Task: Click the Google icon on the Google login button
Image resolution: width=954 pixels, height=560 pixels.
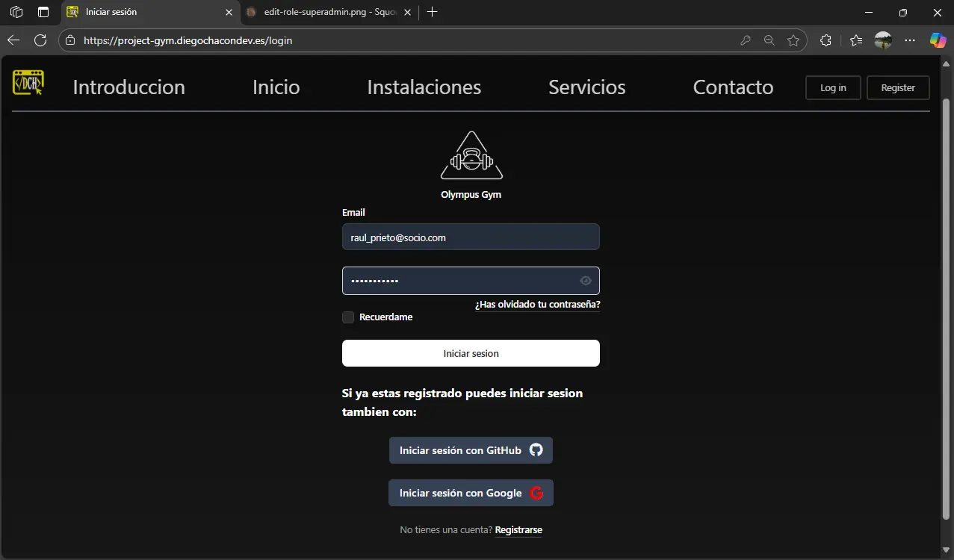Action: [536, 493]
